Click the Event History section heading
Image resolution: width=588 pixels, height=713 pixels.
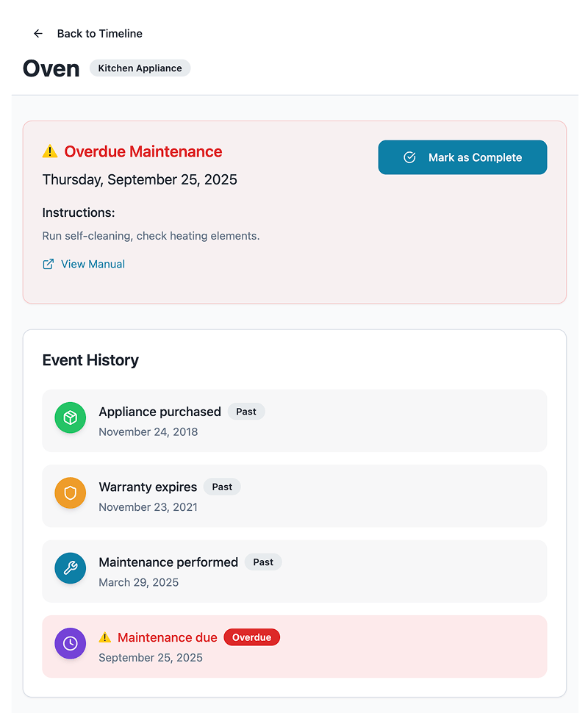tap(90, 360)
